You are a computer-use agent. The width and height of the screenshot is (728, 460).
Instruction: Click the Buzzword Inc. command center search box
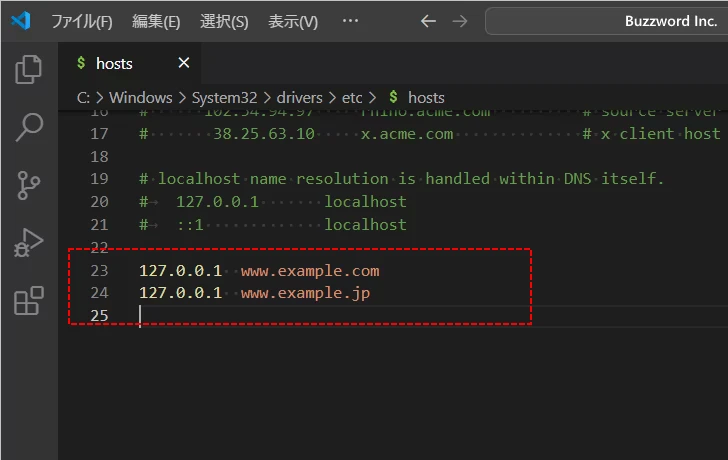click(610, 21)
